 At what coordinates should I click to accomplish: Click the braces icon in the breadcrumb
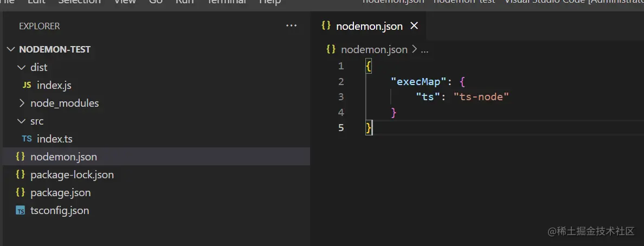pyautogui.click(x=331, y=49)
